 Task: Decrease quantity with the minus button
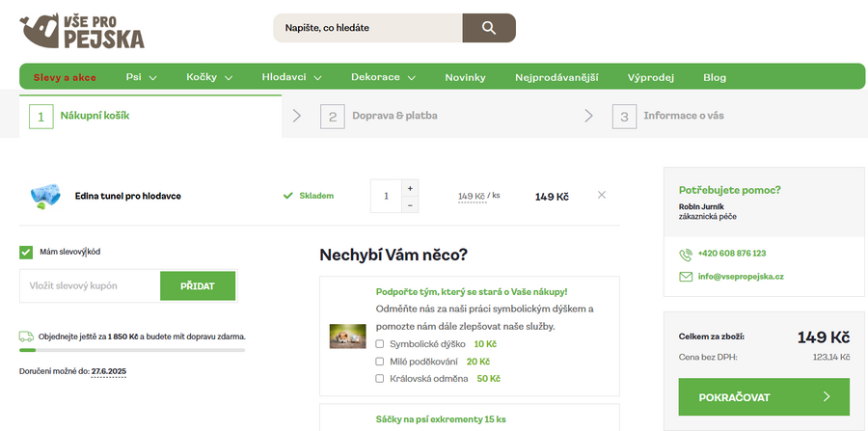(x=410, y=204)
